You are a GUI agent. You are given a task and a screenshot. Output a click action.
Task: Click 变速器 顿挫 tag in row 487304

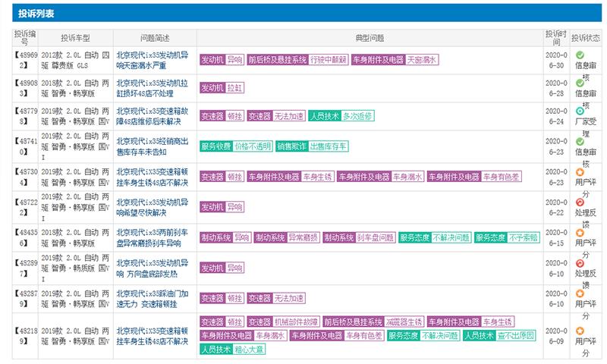pos(222,177)
